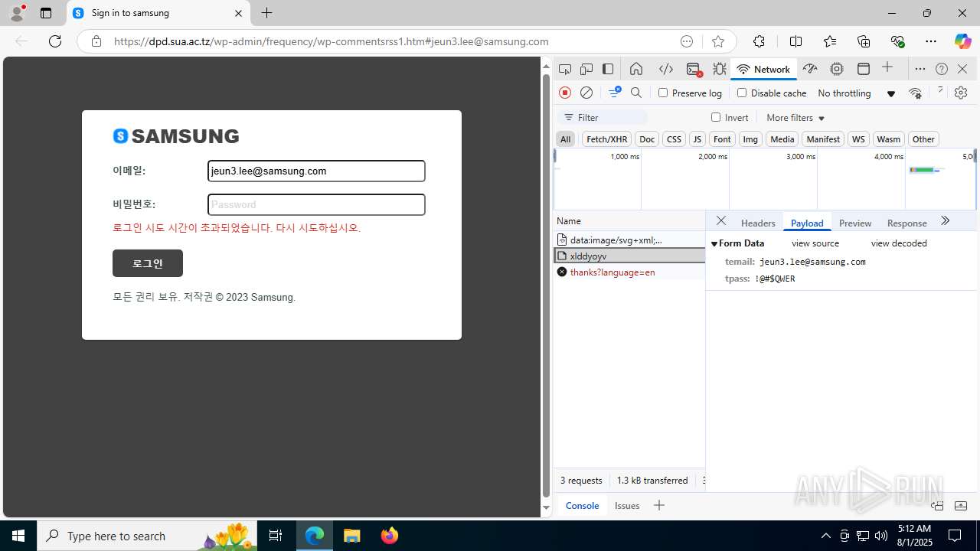
Task: Open DevTools help question mark icon
Action: click(942, 69)
